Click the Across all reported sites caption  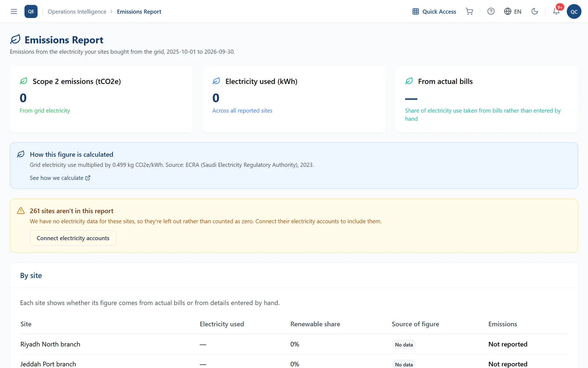[x=242, y=111]
